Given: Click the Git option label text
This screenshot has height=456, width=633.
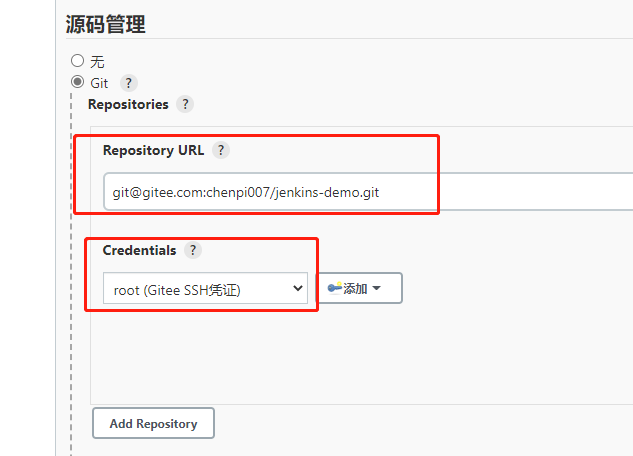Looking at the screenshot, I should tap(99, 83).
